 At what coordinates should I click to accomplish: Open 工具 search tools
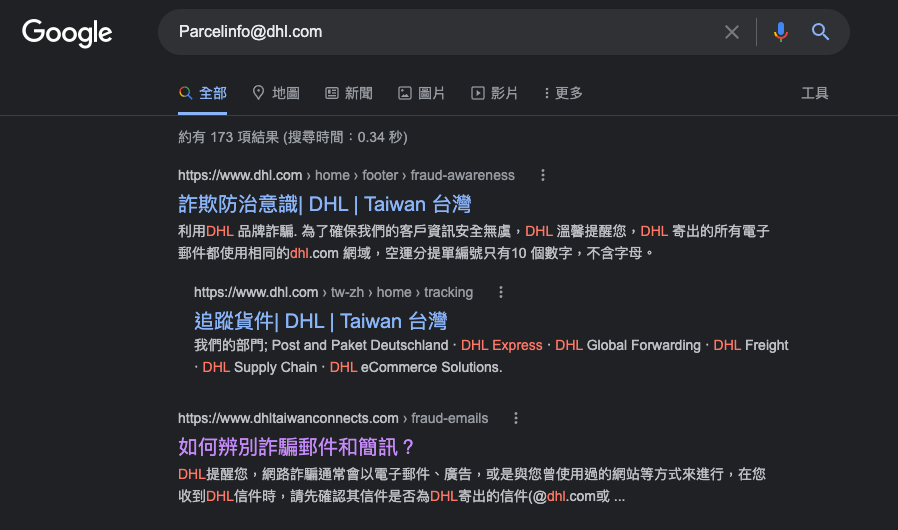tap(814, 93)
